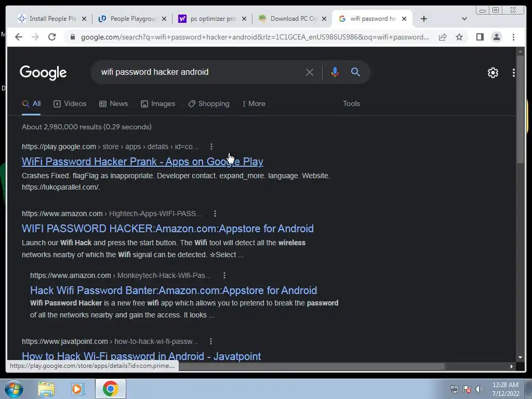Open the Chrome three-dot menu
Image resolution: width=532 pixels, height=399 pixels.
click(x=513, y=37)
